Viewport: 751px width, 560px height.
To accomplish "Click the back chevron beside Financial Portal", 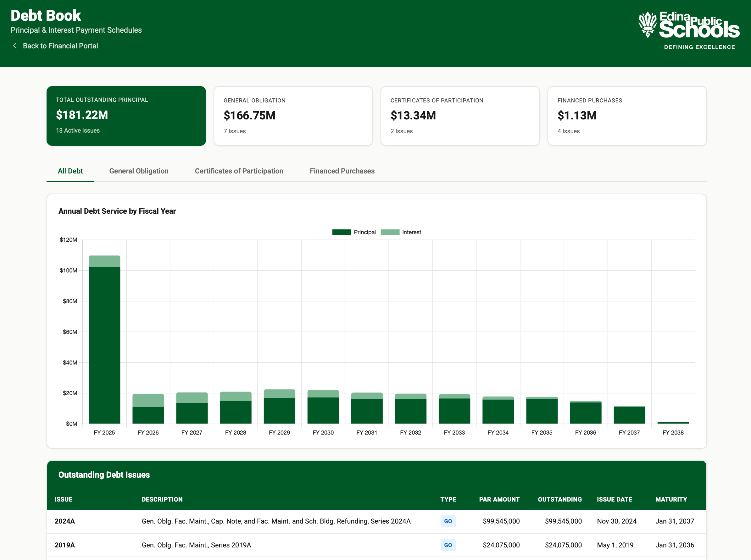I will [x=15, y=46].
